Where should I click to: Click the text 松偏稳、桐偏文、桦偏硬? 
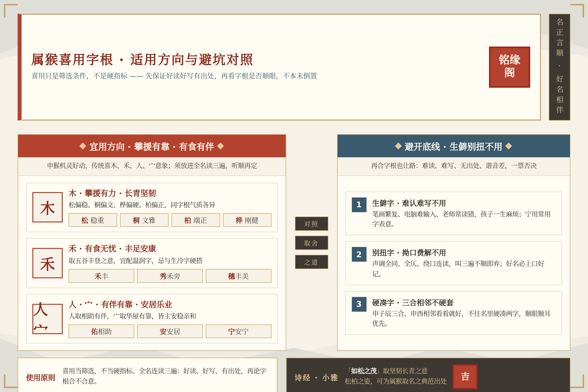click(142, 205)
